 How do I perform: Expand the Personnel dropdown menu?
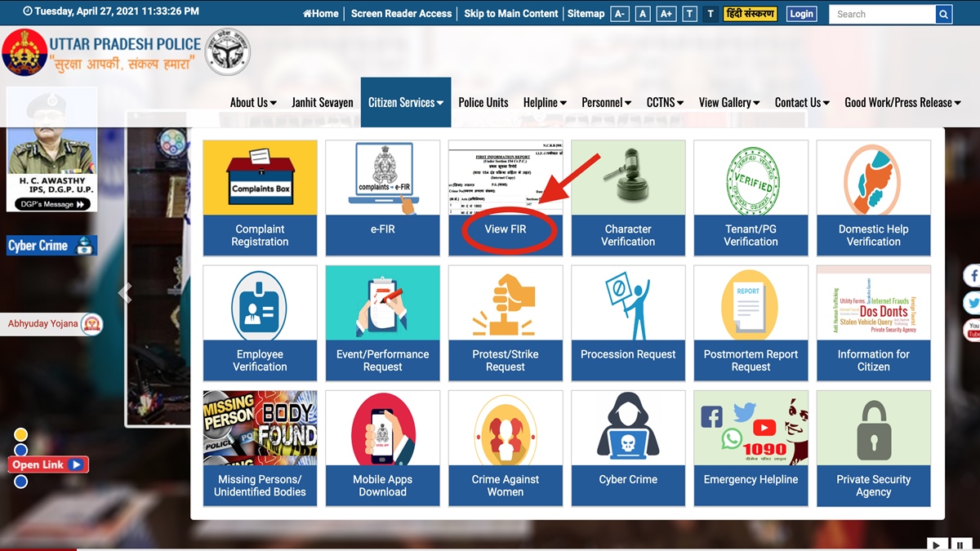[x=606, y=103]
